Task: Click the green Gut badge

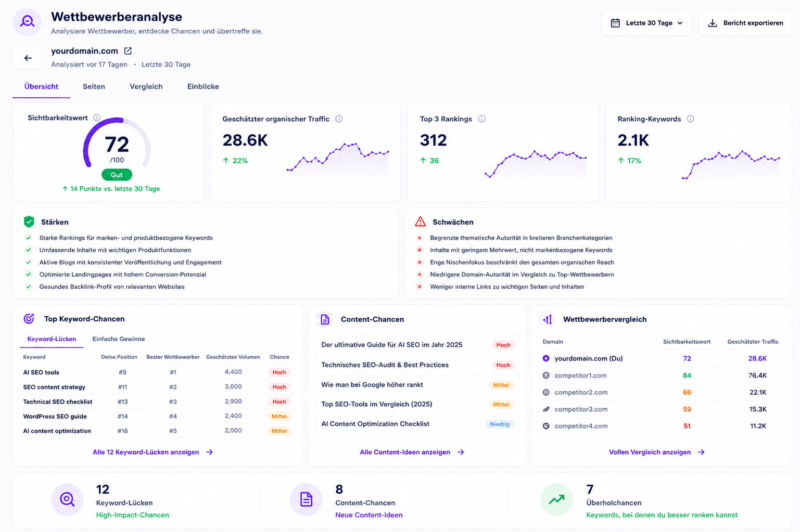Action: pos(117,175)
